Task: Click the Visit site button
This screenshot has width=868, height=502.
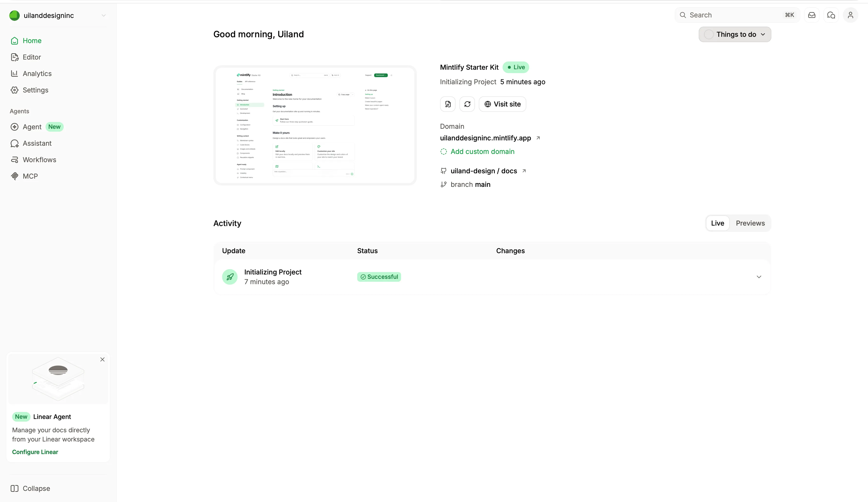Action: click(x=503, y=104)
